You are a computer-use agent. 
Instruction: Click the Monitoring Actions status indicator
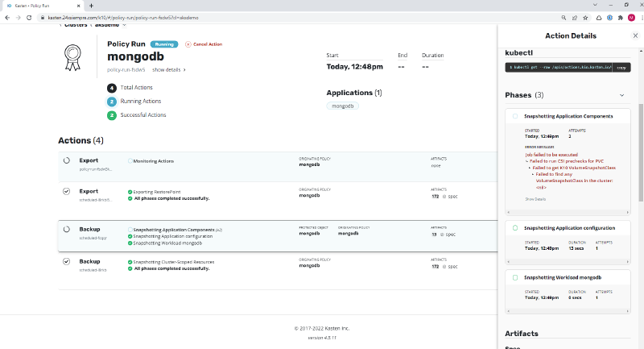click(130, 161)
